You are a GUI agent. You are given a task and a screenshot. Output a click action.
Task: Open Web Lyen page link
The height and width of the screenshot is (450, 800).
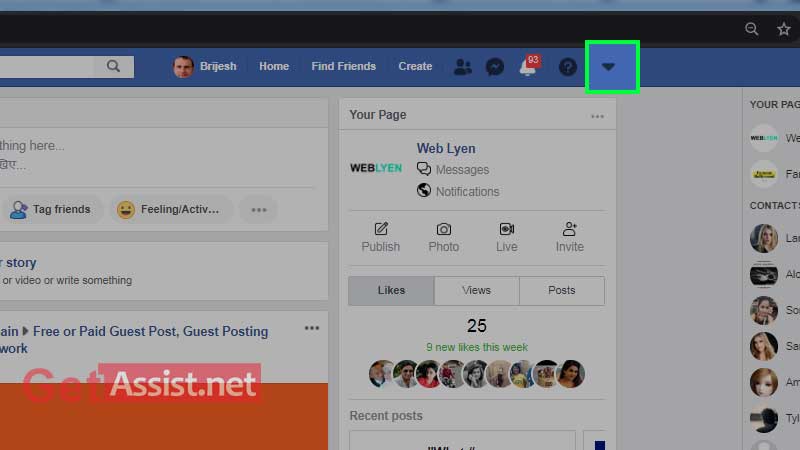coord(446,148)
